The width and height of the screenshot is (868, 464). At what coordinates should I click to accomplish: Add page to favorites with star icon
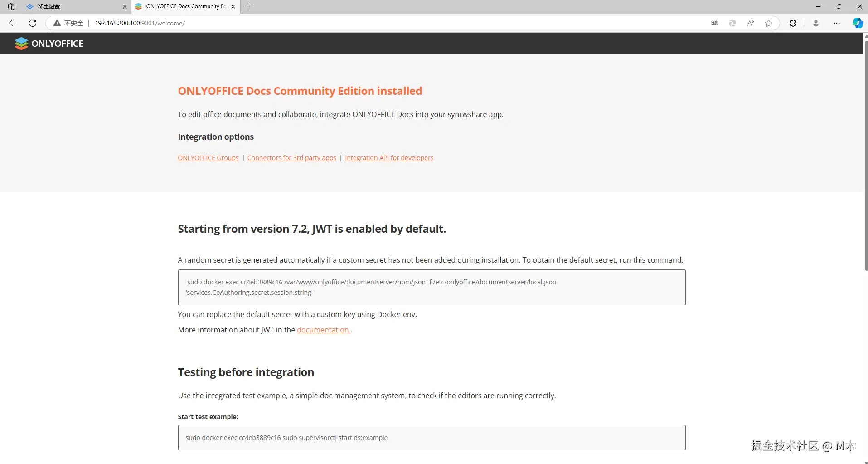(x=769, y=23)
